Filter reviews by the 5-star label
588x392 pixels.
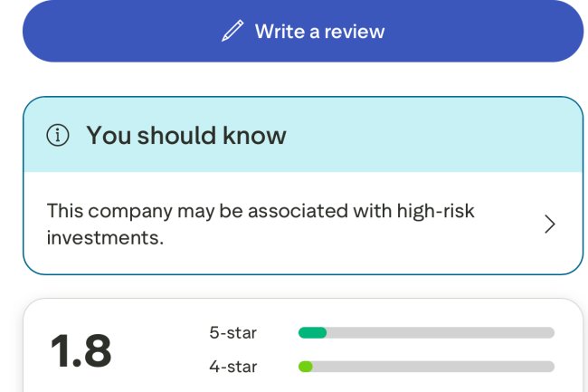click(x=233, y=332)
